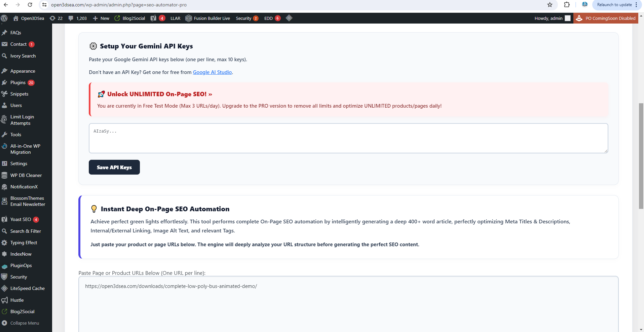Focus the product URLs textarea

point(348,304)
